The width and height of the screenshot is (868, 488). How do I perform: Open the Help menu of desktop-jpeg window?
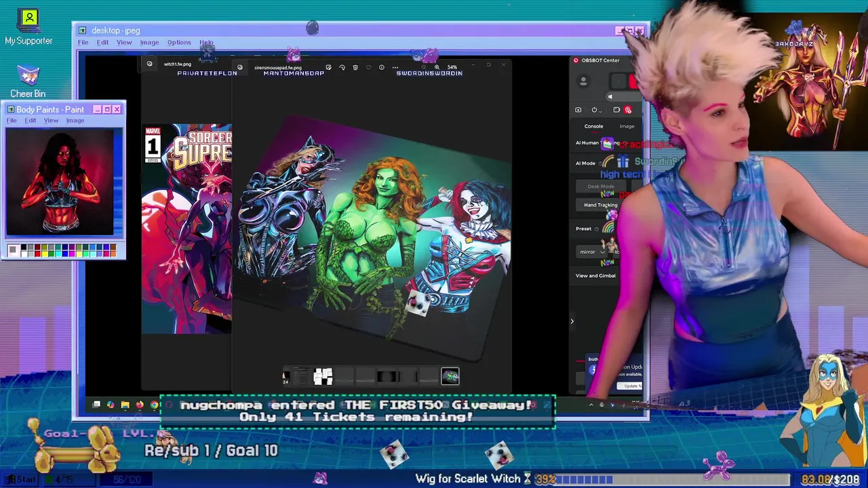point(206,42)
